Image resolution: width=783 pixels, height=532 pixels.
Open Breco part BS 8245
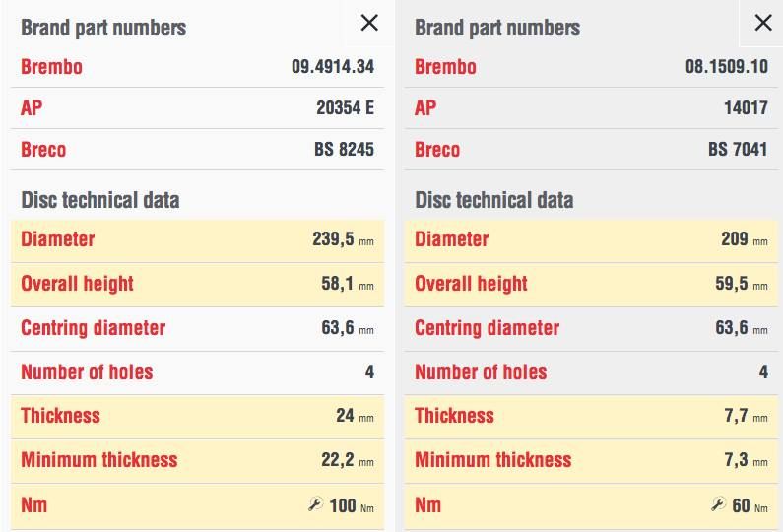pos(344,150)
